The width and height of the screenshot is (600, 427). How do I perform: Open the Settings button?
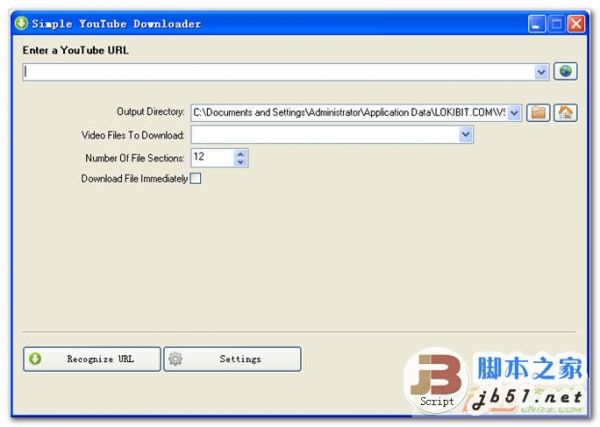[x=232, y=359]
